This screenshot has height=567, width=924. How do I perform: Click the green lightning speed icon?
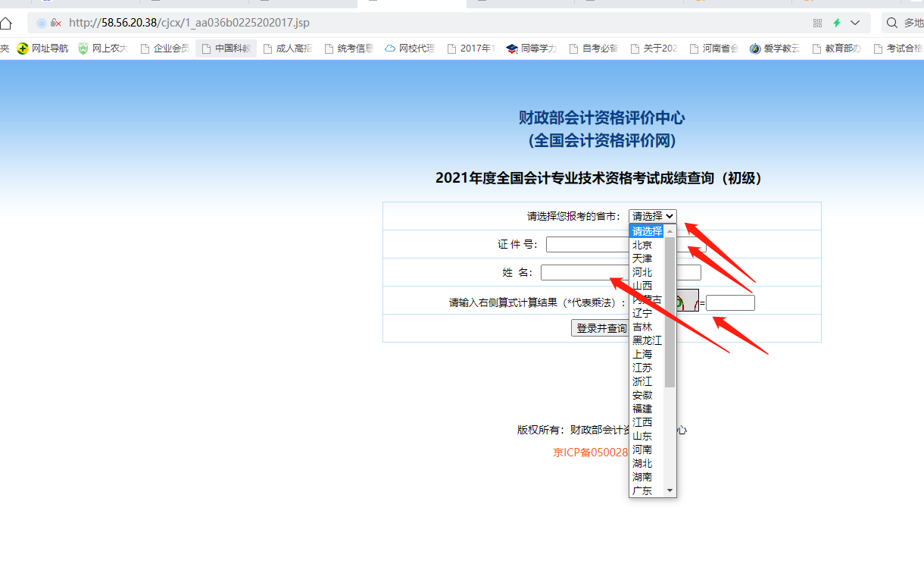click(835, 23)
